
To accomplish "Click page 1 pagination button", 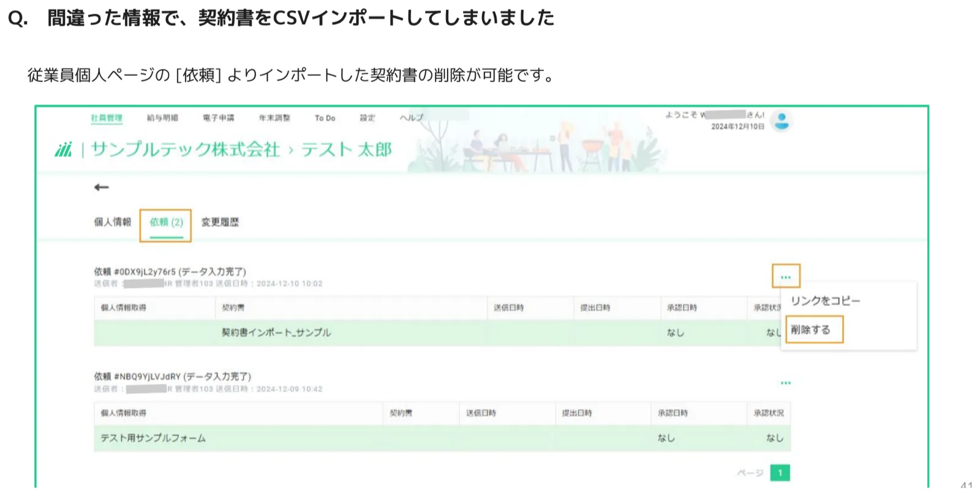I will (780, 473).
